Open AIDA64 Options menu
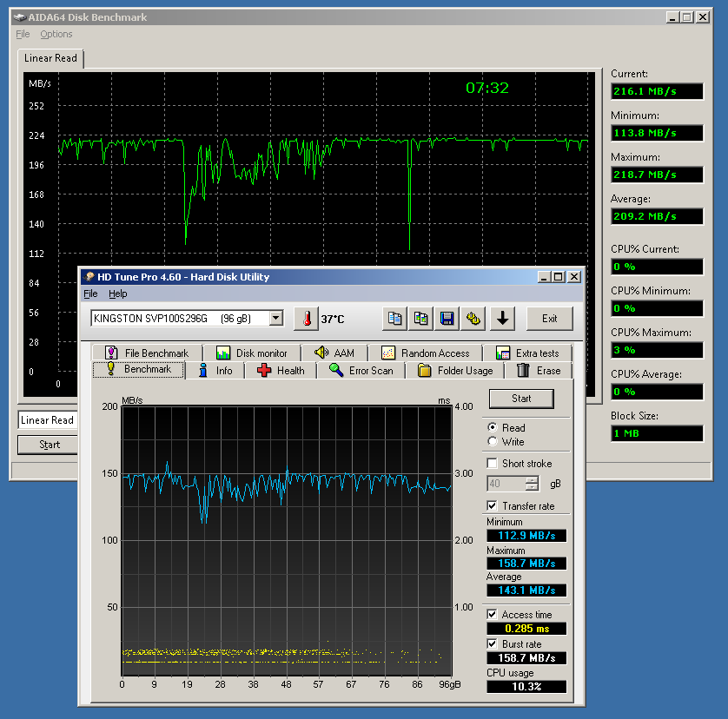The height and width of the screenshot is (719, 728). tap(56, 34)
